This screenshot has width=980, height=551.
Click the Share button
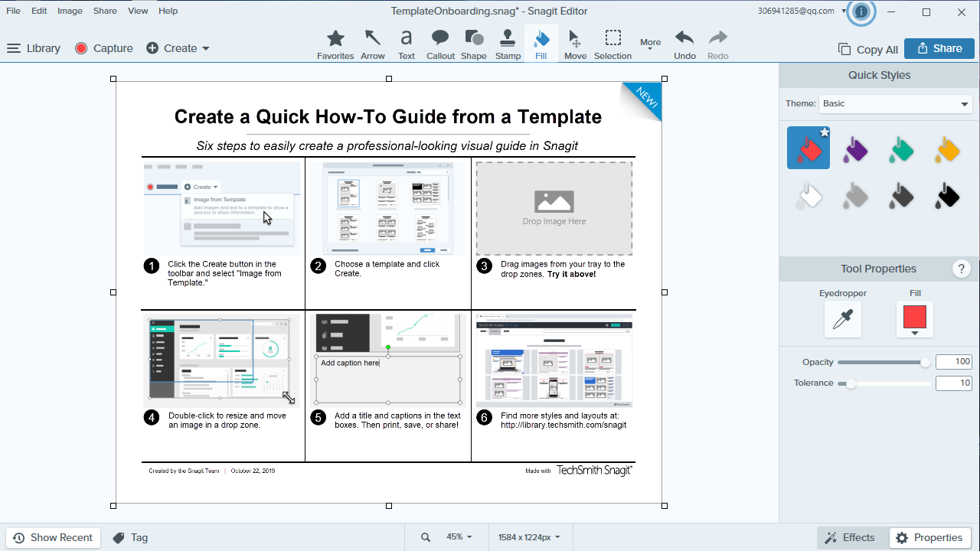(939, 48)
